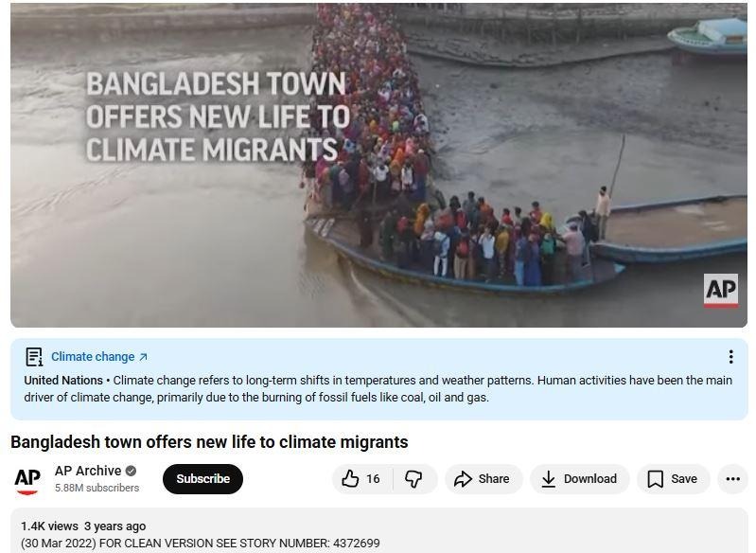
Task: Expand the video description box
Action: [x=379, y=531]
